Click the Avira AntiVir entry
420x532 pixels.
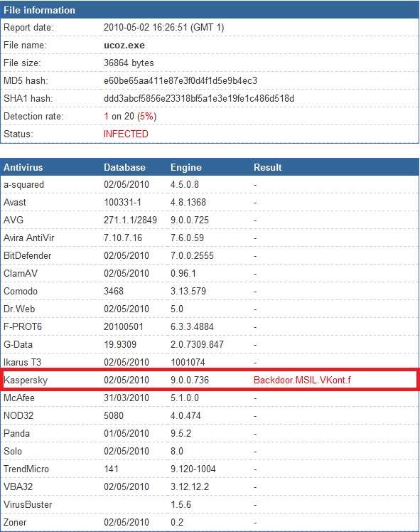point(29,238)
